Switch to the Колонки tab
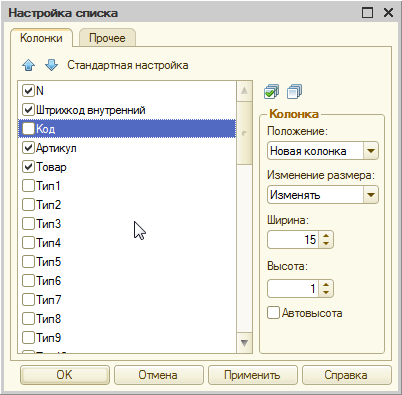This screenshot has width=402, height=395. 41,38
